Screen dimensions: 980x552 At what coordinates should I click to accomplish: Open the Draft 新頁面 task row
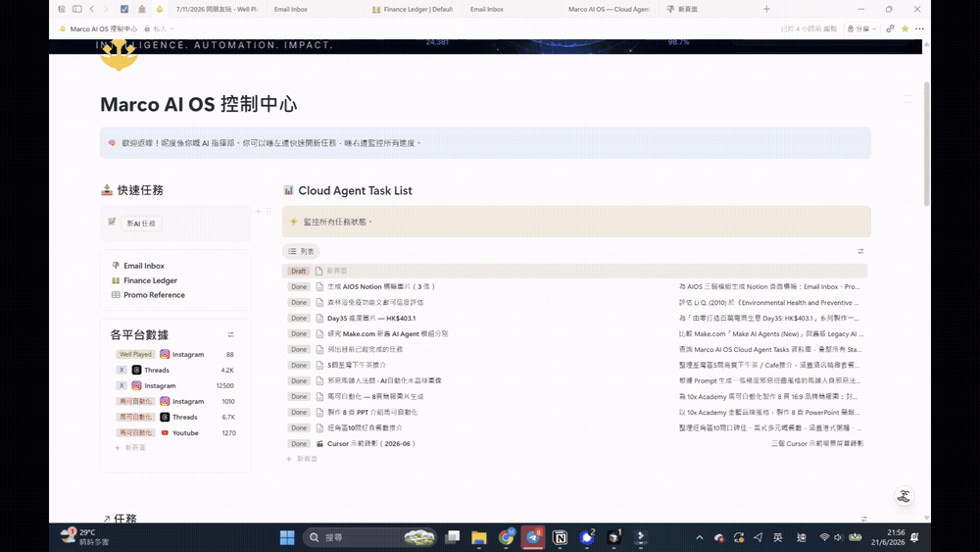(575, 272)
